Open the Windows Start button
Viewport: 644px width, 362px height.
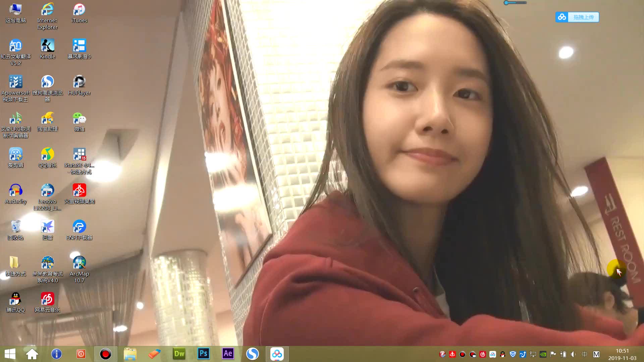point(10,354)
